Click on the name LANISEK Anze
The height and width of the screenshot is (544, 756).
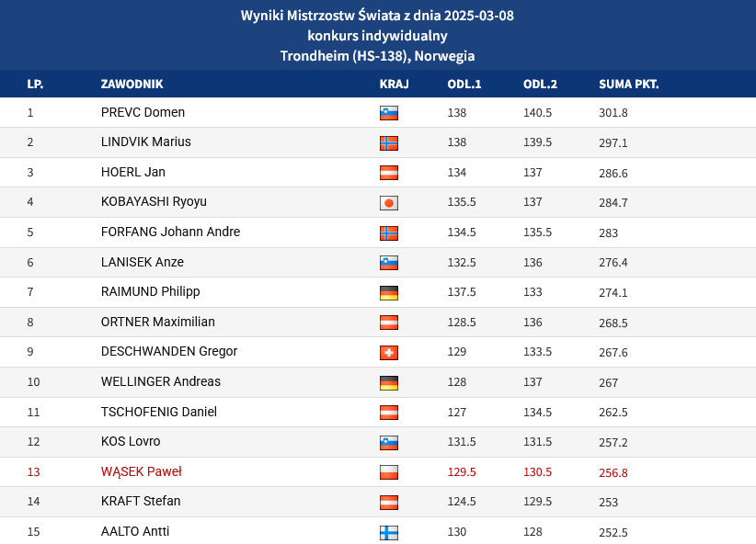click(142, 262)
